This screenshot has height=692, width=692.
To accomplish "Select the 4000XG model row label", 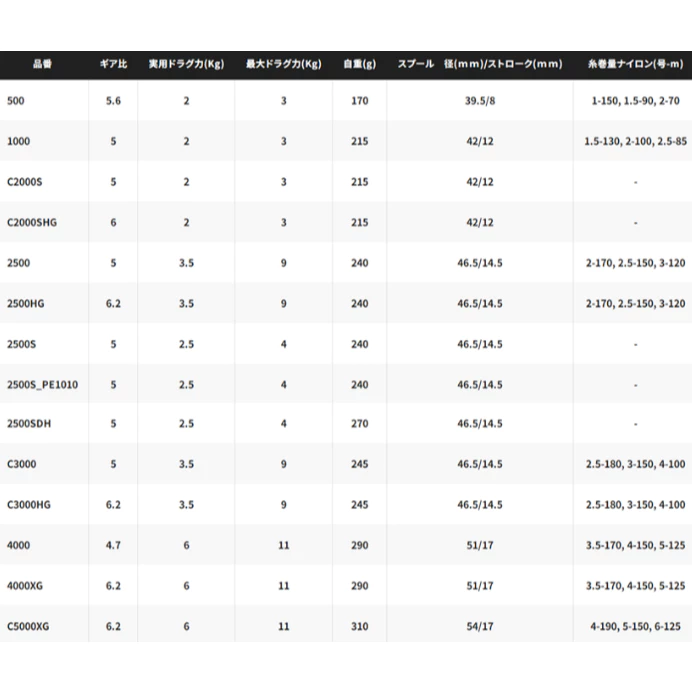I will pos(25,586).
